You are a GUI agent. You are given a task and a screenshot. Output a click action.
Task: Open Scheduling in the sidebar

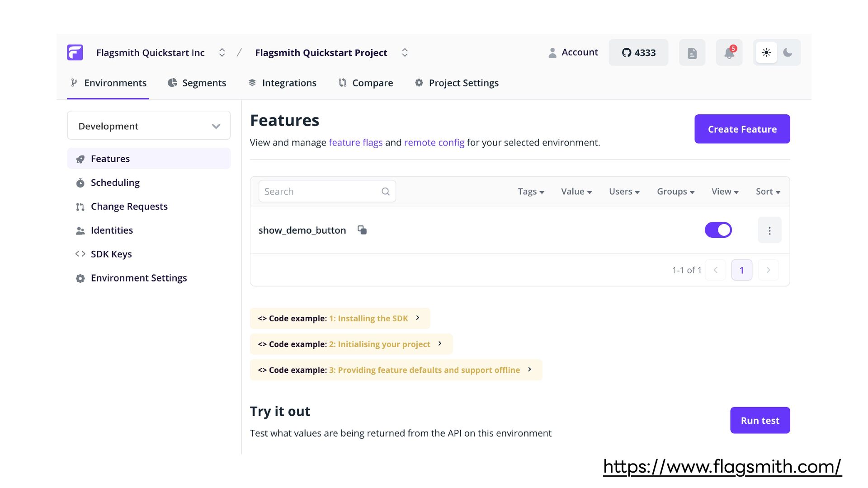click(149, 183)
